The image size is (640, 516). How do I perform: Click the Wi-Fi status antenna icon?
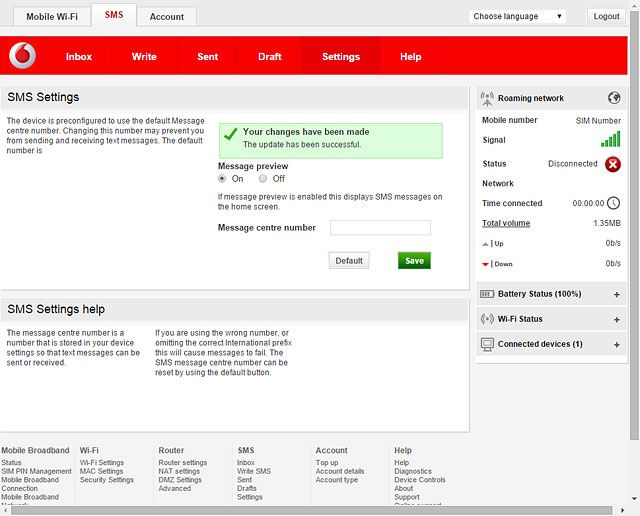(488, 319)
